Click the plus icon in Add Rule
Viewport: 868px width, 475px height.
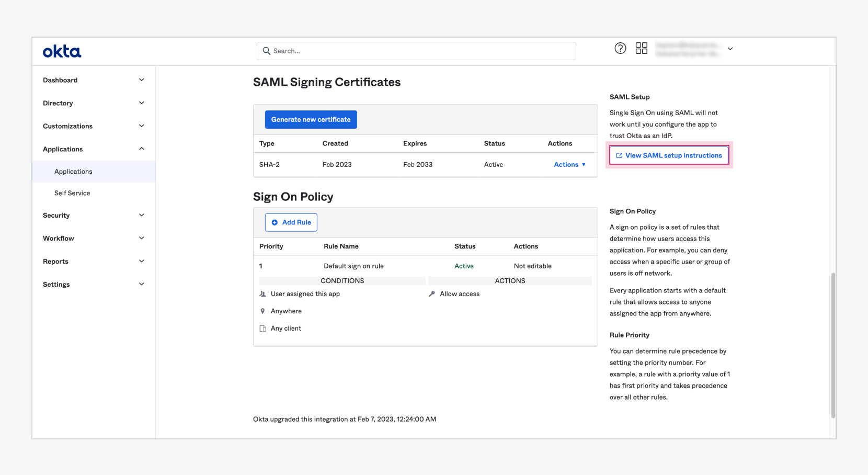(275, 222)
